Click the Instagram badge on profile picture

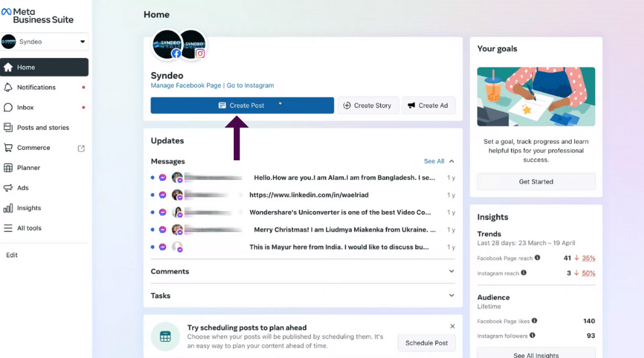(x=200, y=53)
